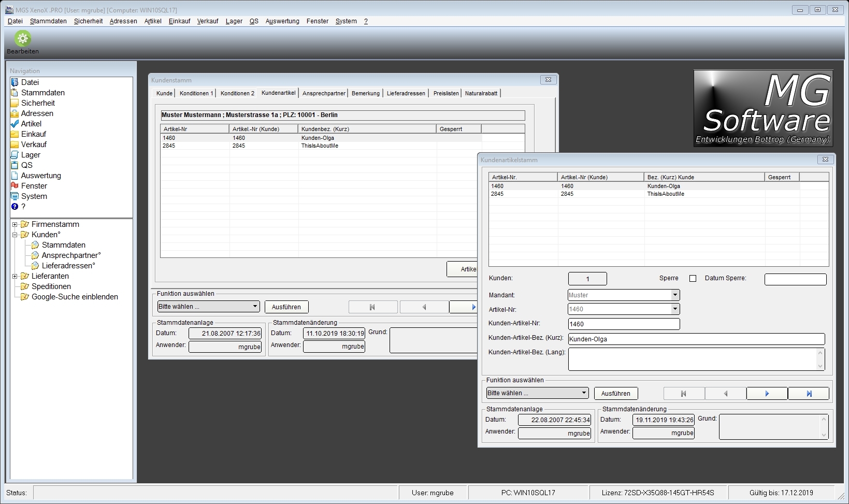The width and height of the screenshot is (849, 504).
Task: Open the Verkauf folder icon
Action: click(x=15, y=145)
